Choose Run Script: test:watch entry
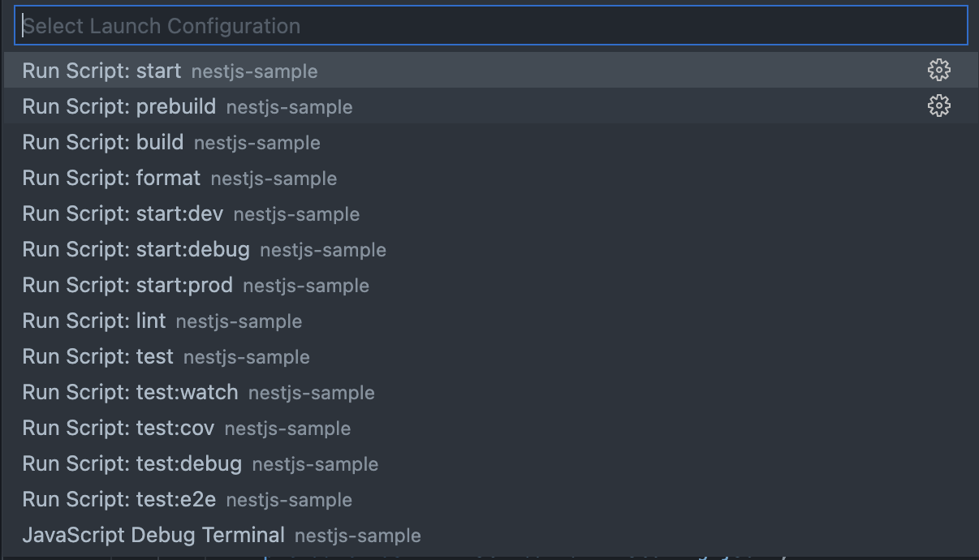The width and height of the screenshot is (979, 560). [491, 392]
